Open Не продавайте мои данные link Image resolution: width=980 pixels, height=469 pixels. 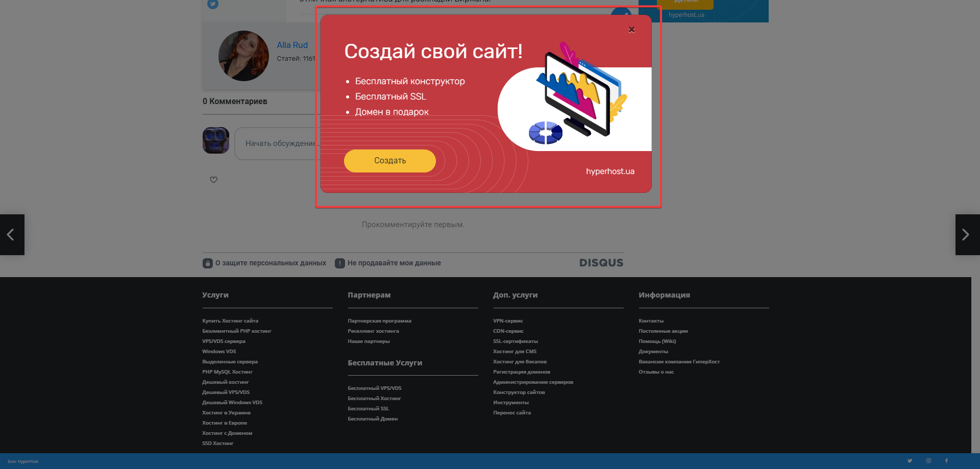(394, 263)
